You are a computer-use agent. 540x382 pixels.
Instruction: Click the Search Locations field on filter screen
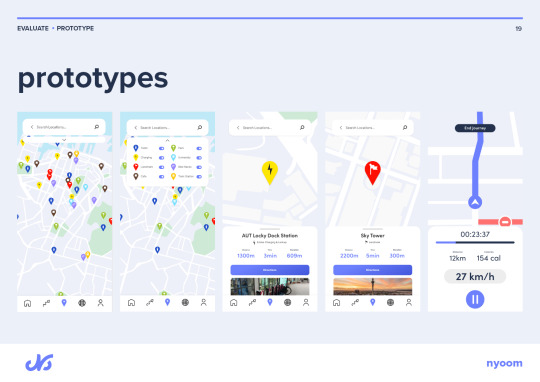[x=167, y=127]
